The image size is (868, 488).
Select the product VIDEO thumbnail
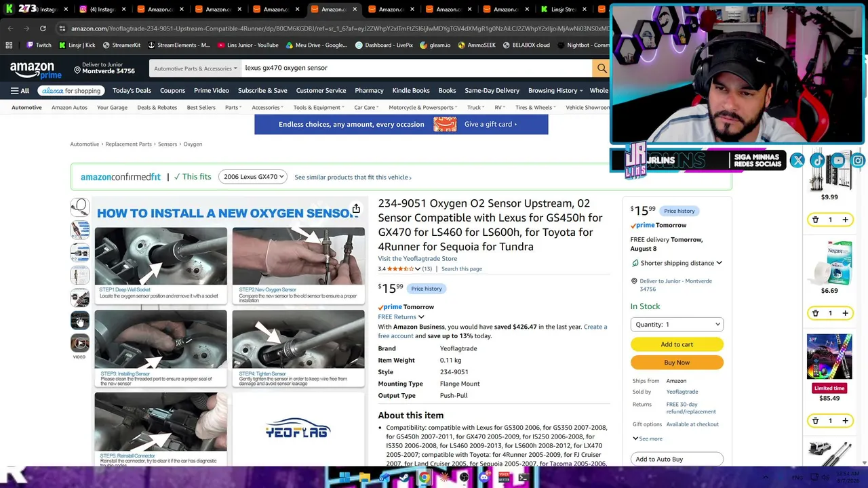point(79,344)
